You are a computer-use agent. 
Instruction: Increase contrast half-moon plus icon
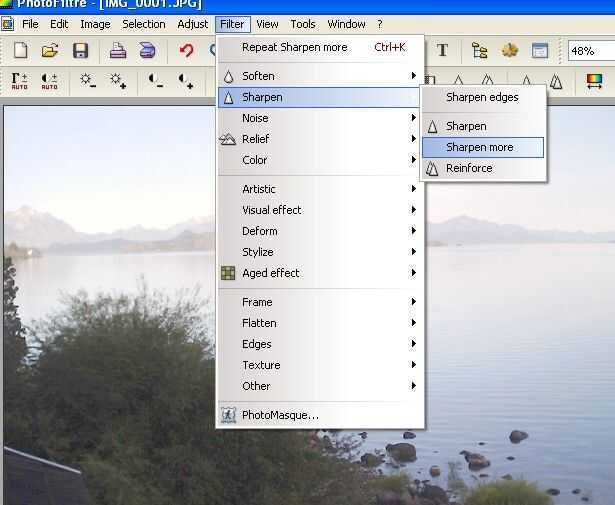click(x=186, y=81)
